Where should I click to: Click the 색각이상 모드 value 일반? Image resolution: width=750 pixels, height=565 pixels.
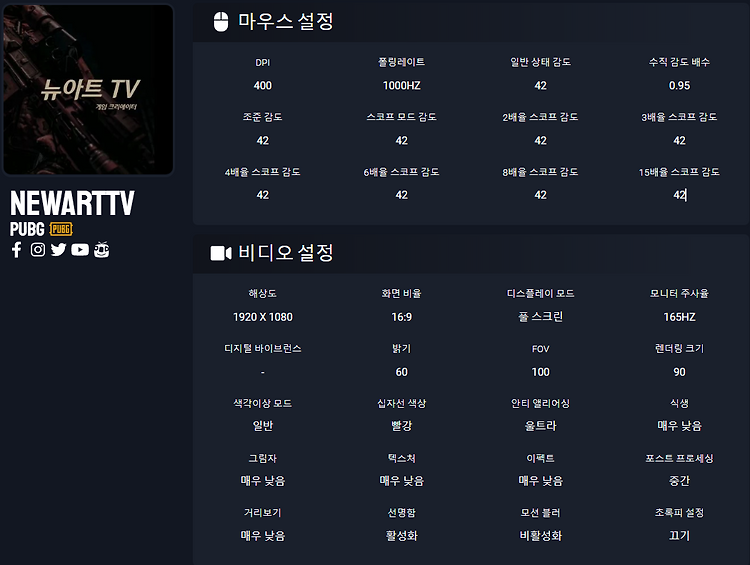(263, 426)
